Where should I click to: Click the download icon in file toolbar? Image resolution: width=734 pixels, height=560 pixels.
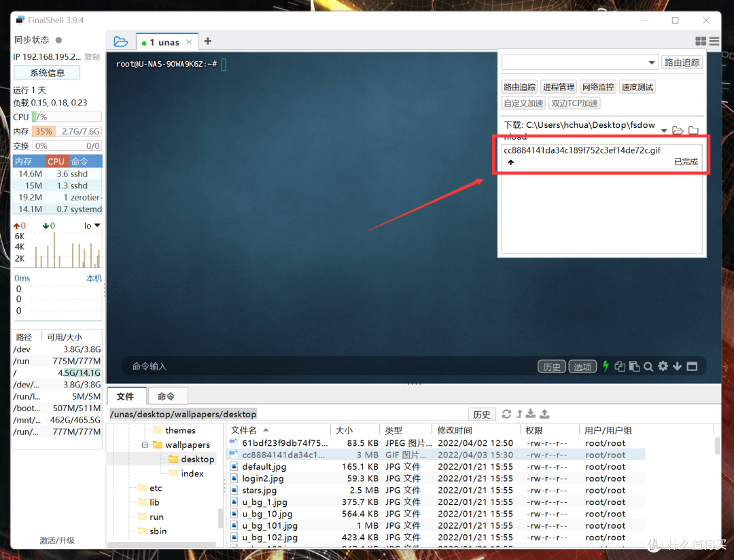(x=531, y=414)
